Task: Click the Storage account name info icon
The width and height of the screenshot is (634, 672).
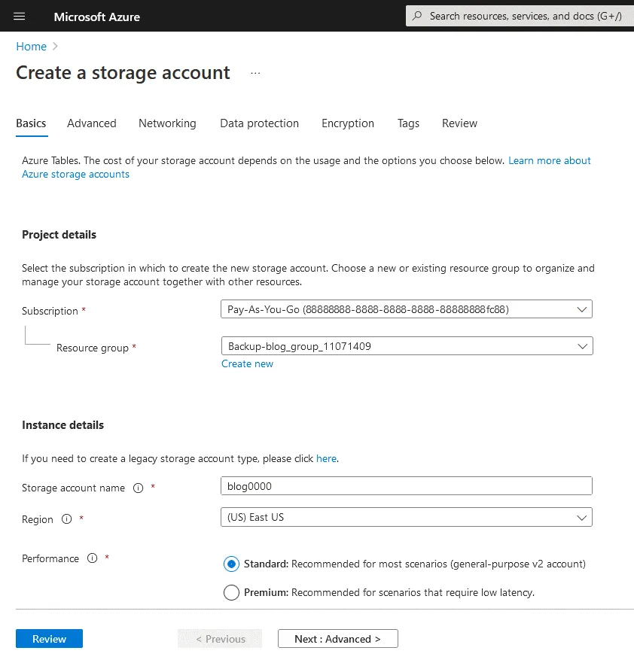Action: coord(138,488)
